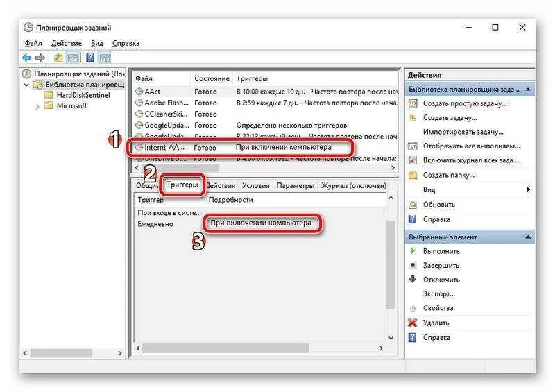
Task: Switch to the Действия tab
Action: [221, 185]
